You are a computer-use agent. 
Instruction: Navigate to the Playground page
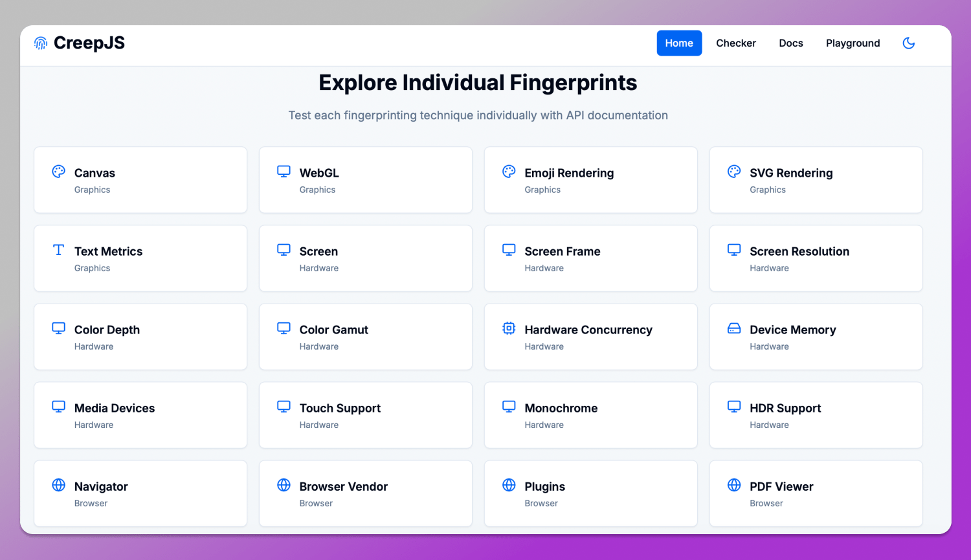click(x=853, y=43)
